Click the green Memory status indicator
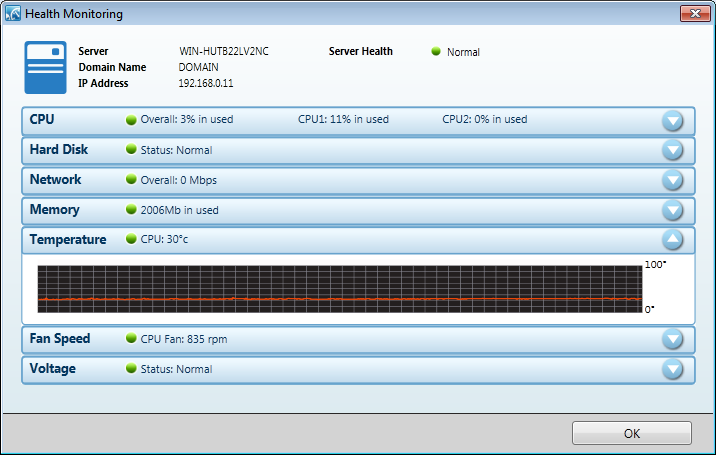The height and width of the screenshot is (455, 716). point(131,210)
